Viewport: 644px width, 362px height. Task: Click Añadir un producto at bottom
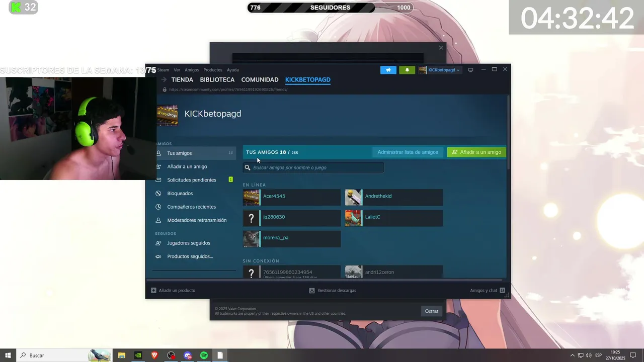coord(173,290)
